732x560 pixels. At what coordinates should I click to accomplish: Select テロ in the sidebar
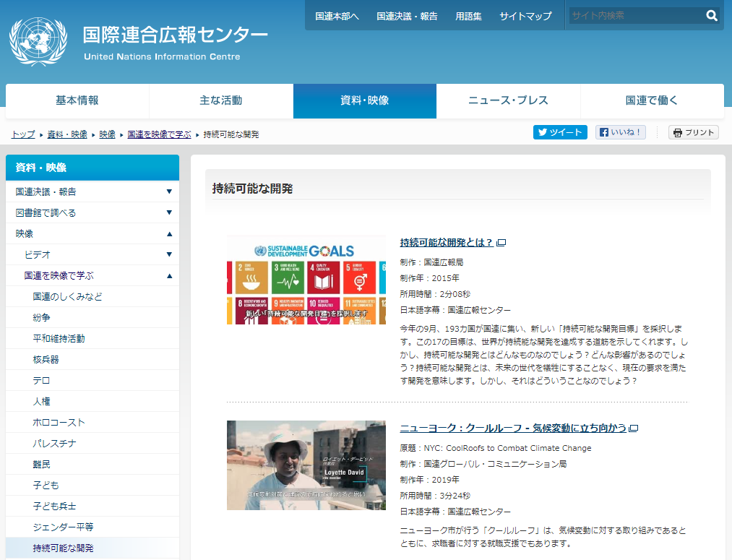(x=92, y=381)
